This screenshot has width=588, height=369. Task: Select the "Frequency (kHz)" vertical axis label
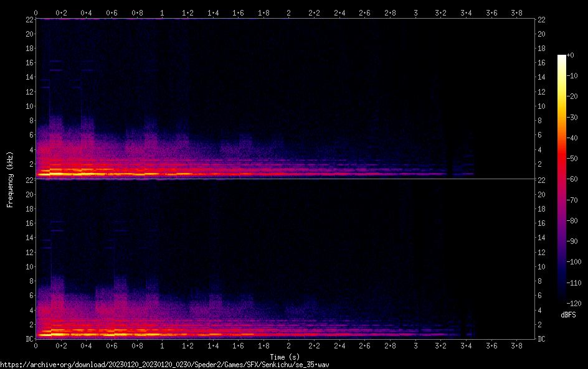pos(10,179)
